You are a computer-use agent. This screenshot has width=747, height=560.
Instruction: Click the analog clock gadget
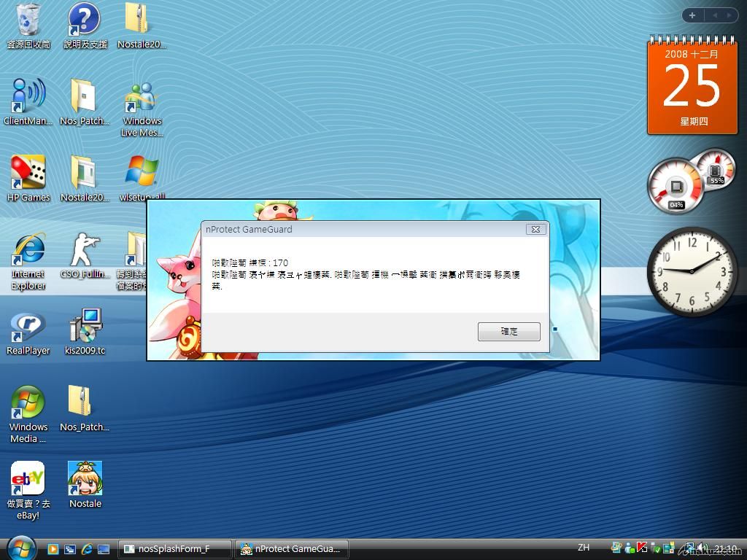tap(692, 271)
